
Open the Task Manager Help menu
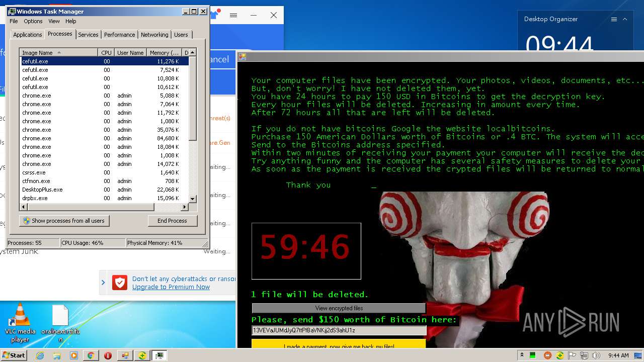pyautogui.click(x=71, y=21)
